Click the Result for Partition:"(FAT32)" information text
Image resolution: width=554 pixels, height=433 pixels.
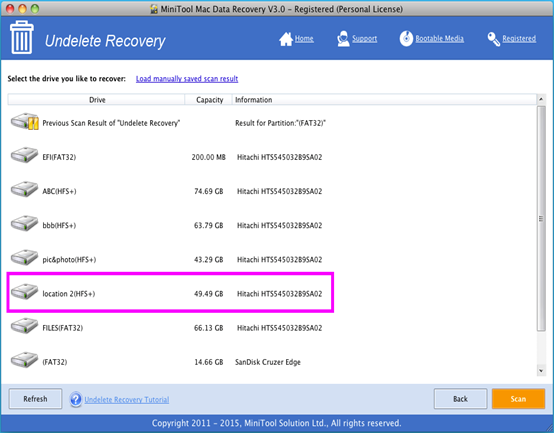(x=281, y=123)
